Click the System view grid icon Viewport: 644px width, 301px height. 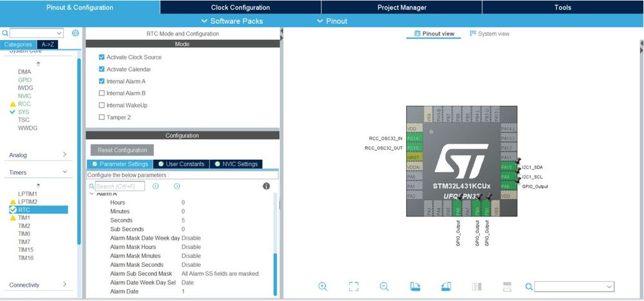pos(473,34)
